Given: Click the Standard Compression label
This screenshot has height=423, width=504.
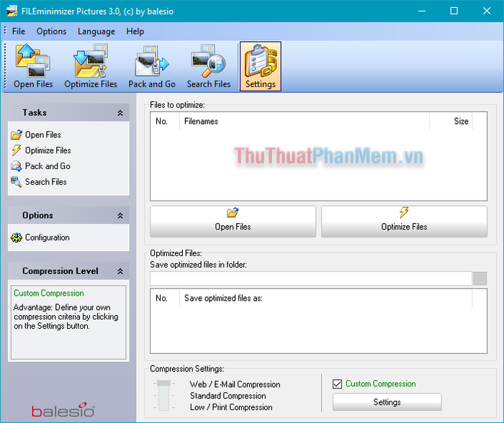Looking at the screenshot, I should (x=228, y=396).
